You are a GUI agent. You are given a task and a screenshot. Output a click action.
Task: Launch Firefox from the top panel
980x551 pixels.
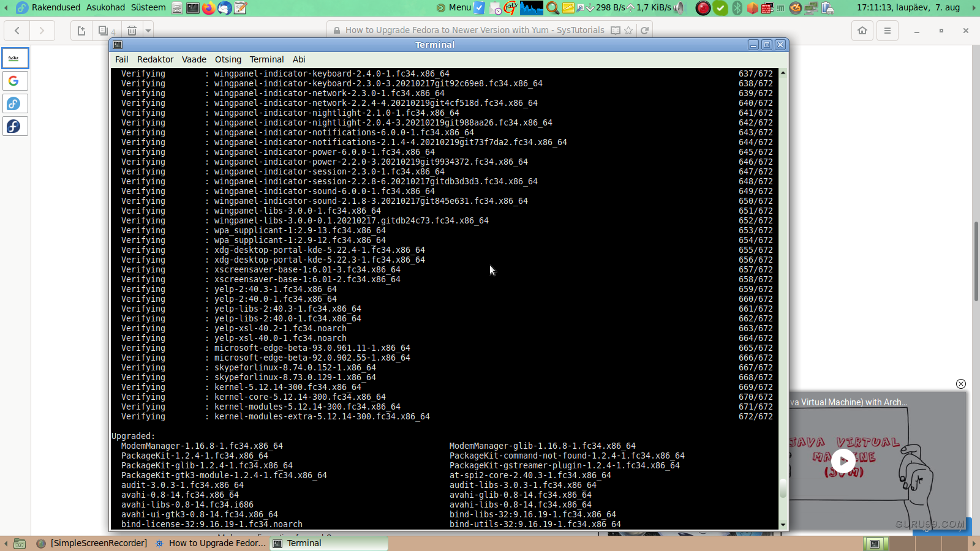click(209, 8)
